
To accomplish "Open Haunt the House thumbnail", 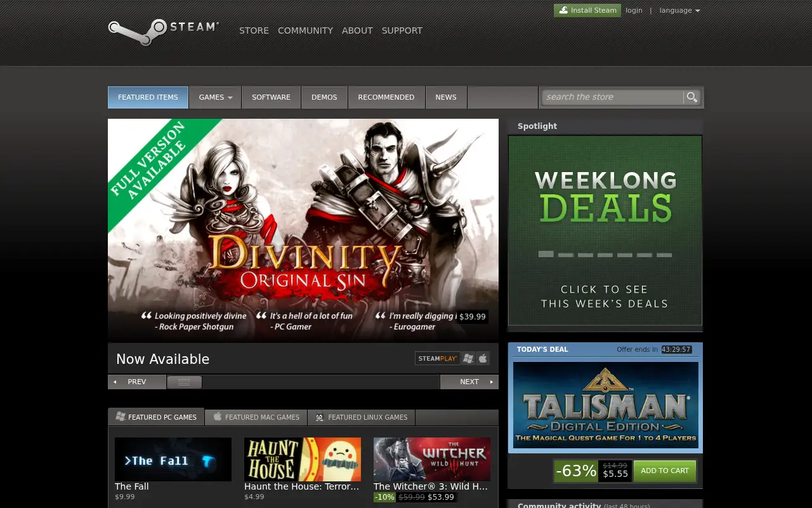I will 303,459.
